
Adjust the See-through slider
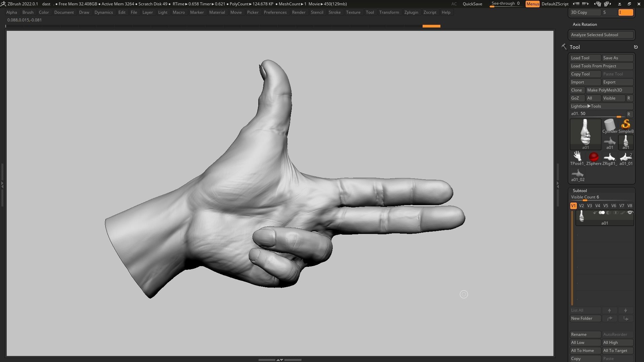(x=506, y=4)
